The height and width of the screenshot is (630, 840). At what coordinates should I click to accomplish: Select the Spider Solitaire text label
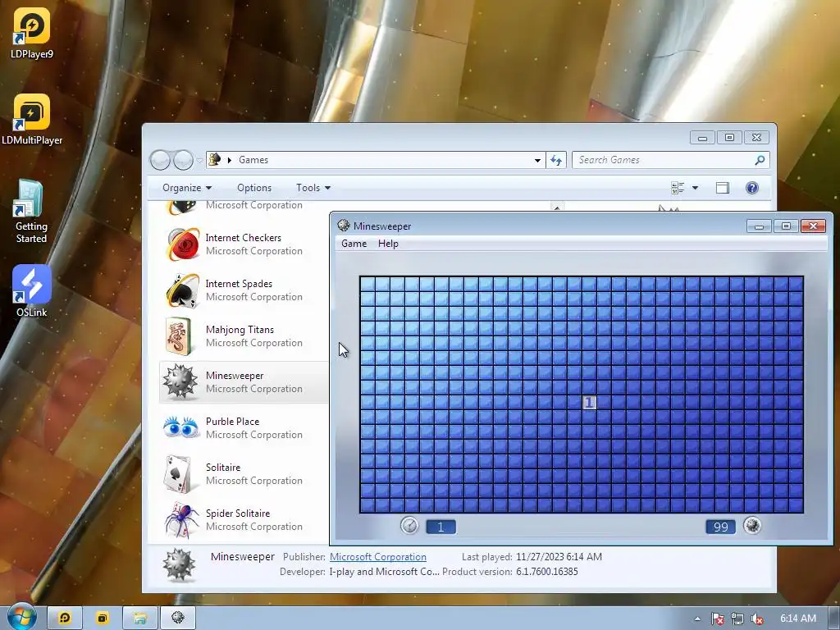click(x=238, y=514)
